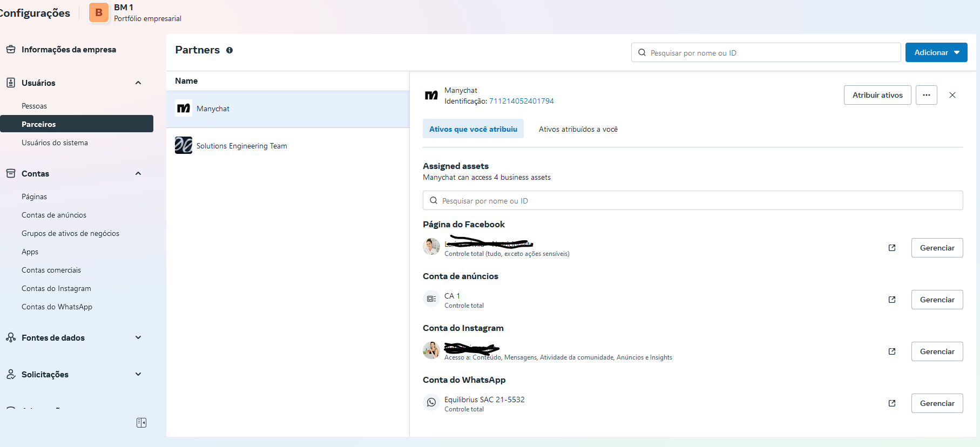The image size is (980, 447).
Task: Open Informações da empresa
Action: (69, 49)
